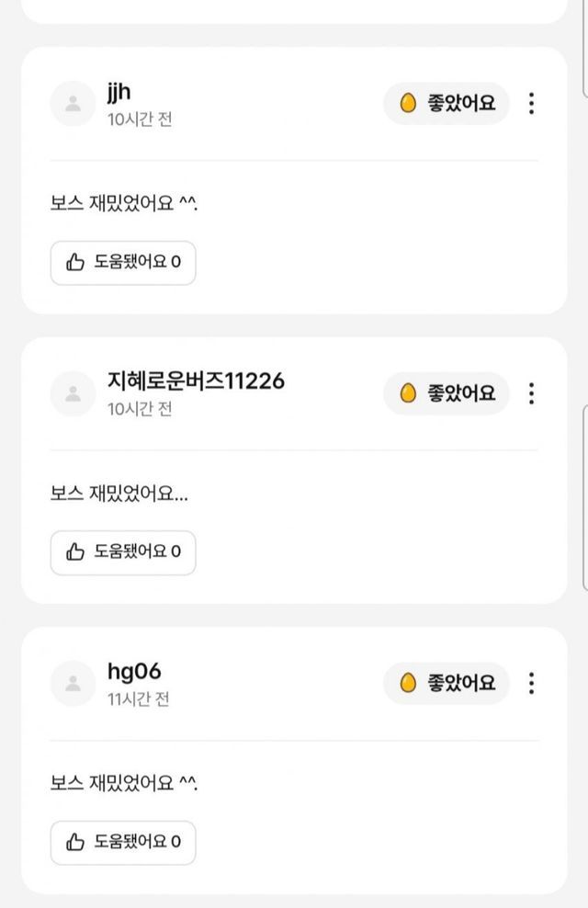Click the 좋았어요 badge on hg06's review
Viewport: 588px width, 908px height.
click(x=447, y=683)
